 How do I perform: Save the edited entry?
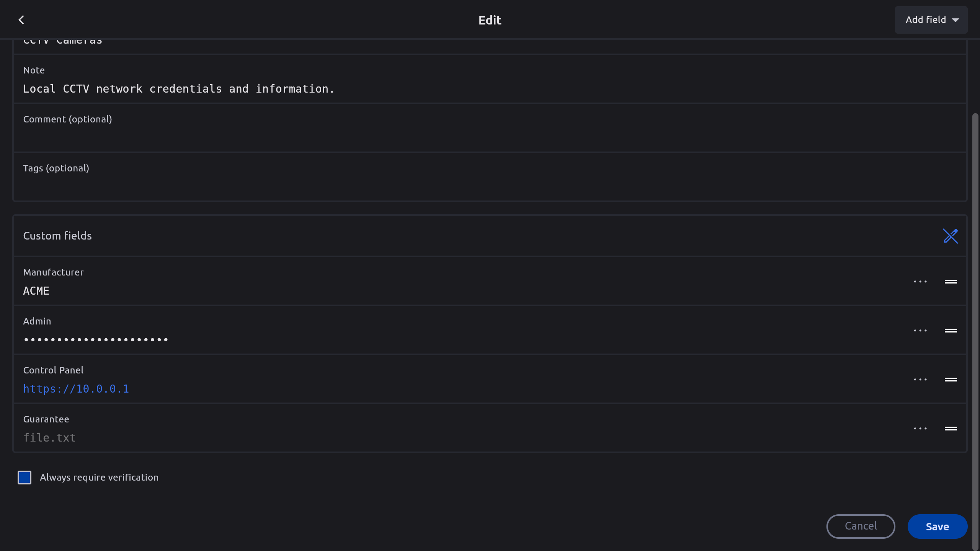(937, 527)
